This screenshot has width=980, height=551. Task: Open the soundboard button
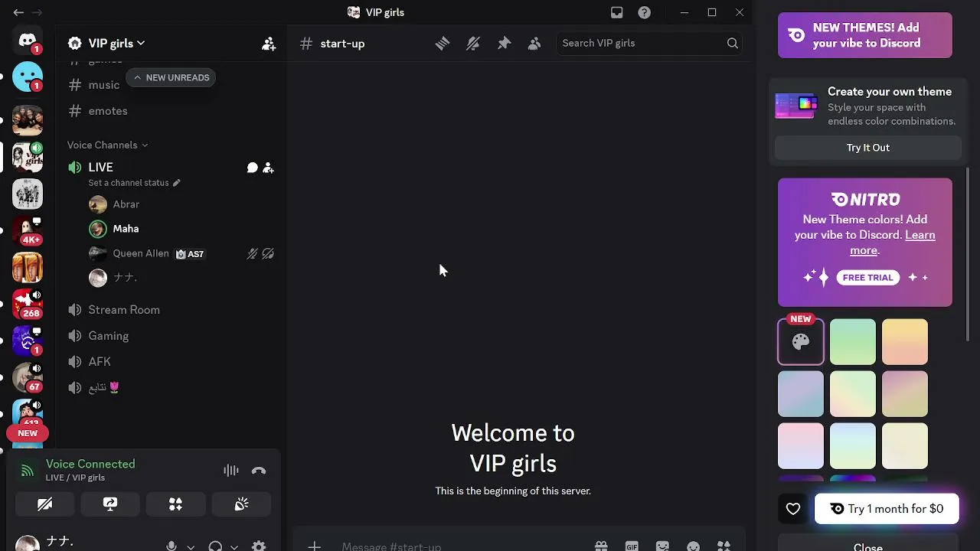coord(241,504)
